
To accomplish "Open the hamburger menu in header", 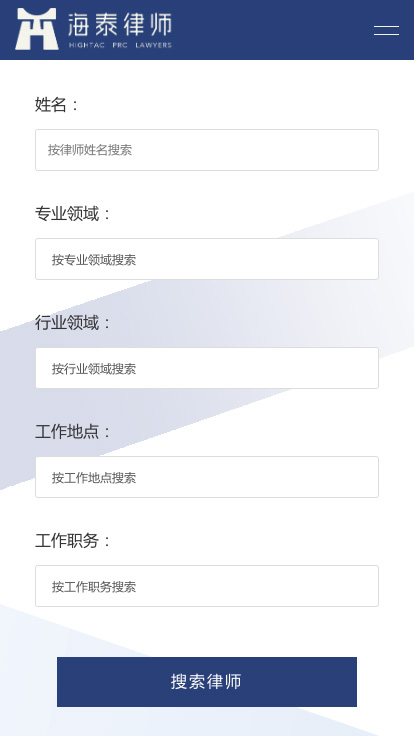I will tap(386, 30).
